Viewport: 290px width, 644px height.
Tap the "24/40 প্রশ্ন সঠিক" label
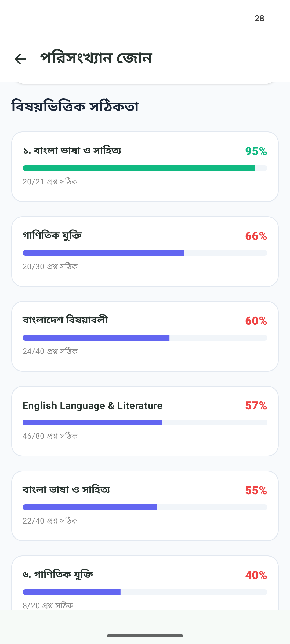click(x=50, y=352)
